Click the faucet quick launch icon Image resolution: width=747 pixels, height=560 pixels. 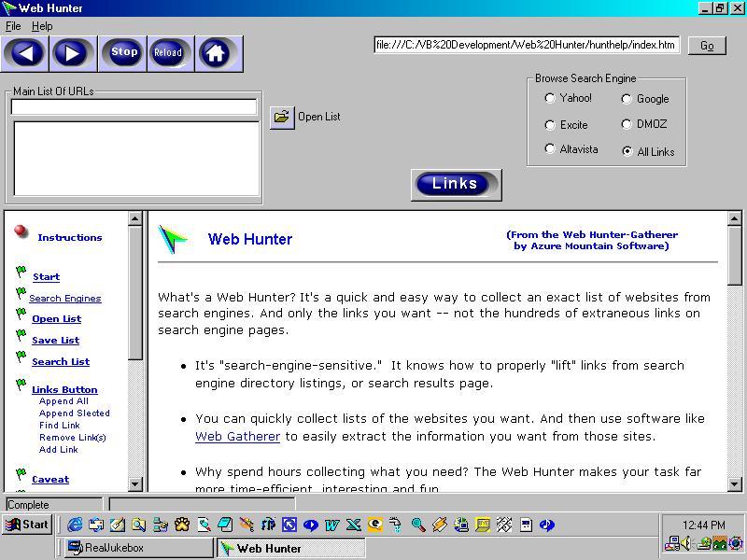(x=396, y=525)
